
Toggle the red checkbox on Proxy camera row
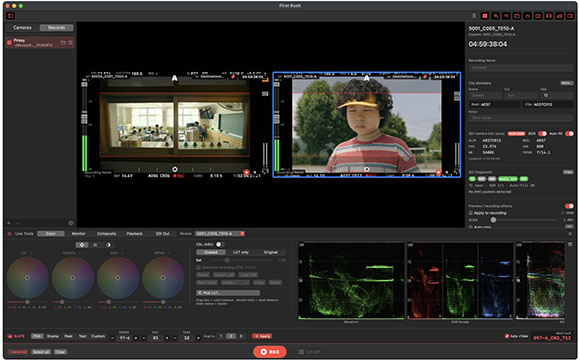9,43
